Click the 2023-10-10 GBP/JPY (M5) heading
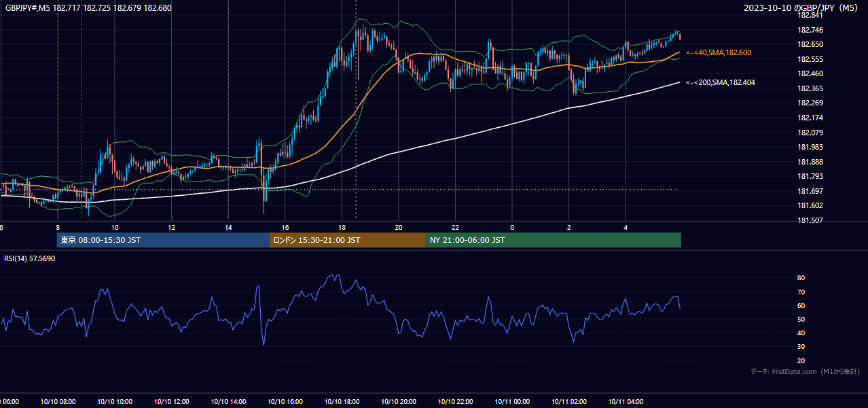This screenshot has height=408, width=868. coord(801,8)
